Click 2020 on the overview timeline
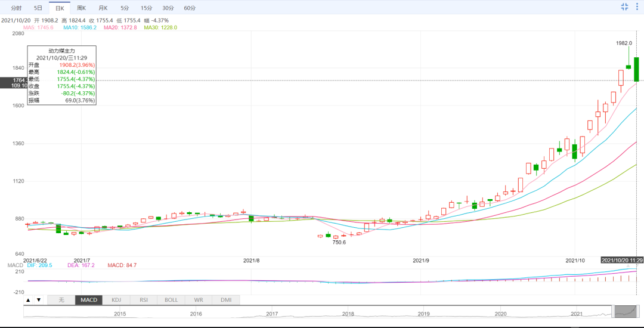Image resolution: width=644 pixels, height=328 pixels. [x=501, y=314]
